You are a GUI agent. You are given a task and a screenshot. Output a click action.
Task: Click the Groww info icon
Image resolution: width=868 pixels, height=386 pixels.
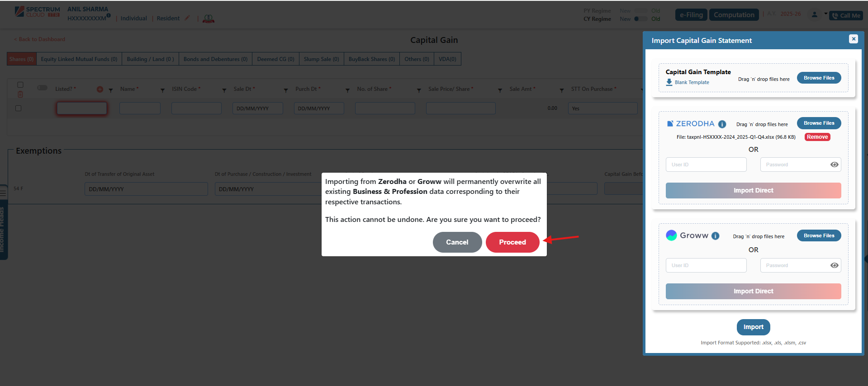(x=715, y=236)
